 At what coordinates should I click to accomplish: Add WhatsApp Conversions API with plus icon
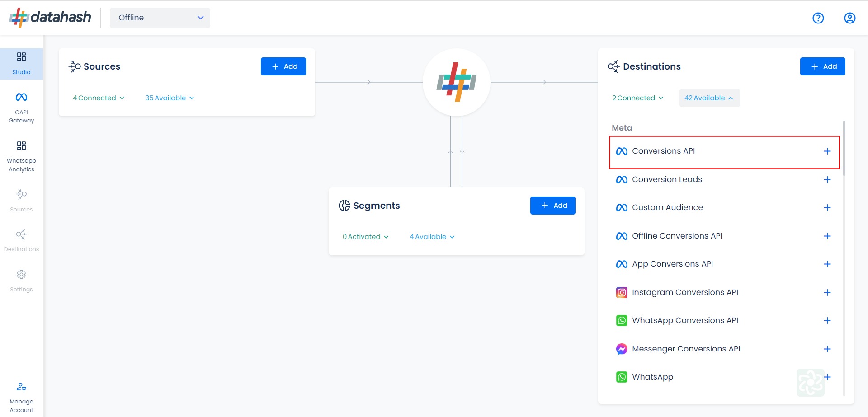tap(827, 321)
